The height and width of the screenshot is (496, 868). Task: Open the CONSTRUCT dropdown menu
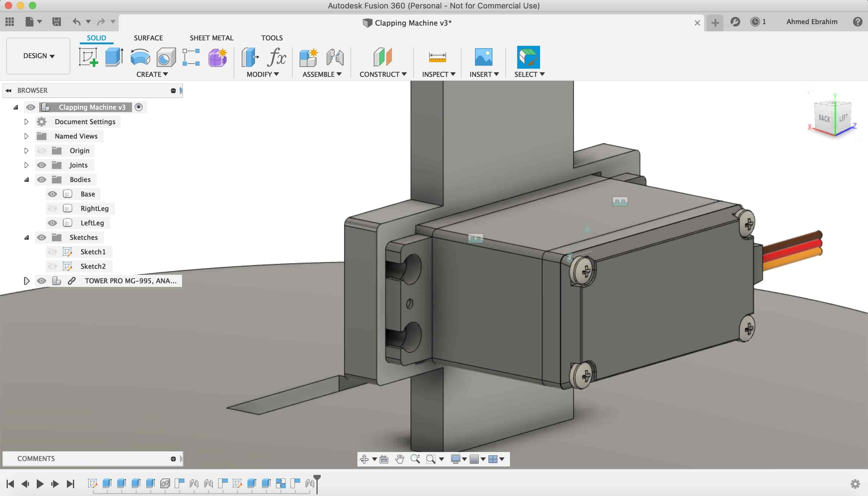click(383, 74)
